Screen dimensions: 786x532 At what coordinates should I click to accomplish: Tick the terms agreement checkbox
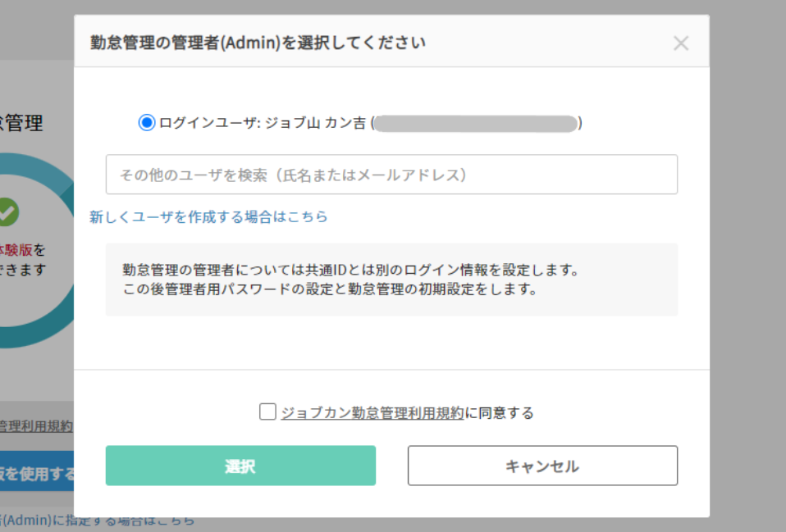point(267,412)
